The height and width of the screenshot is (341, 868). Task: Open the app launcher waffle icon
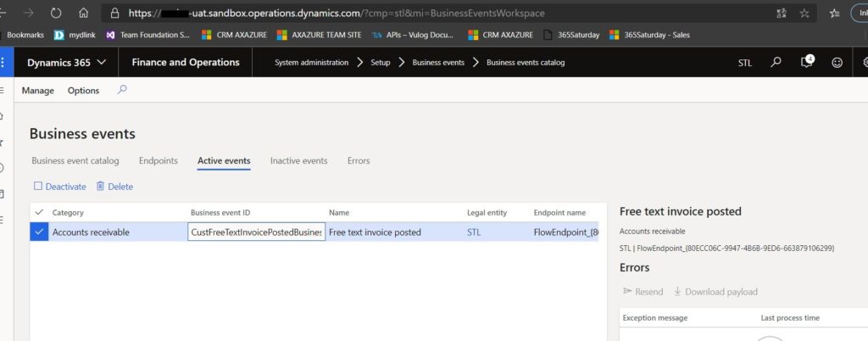(x=3, y=62)
